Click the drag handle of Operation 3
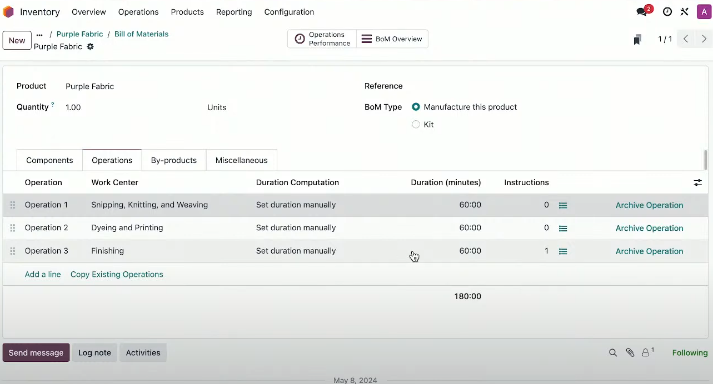 point(13,251)
